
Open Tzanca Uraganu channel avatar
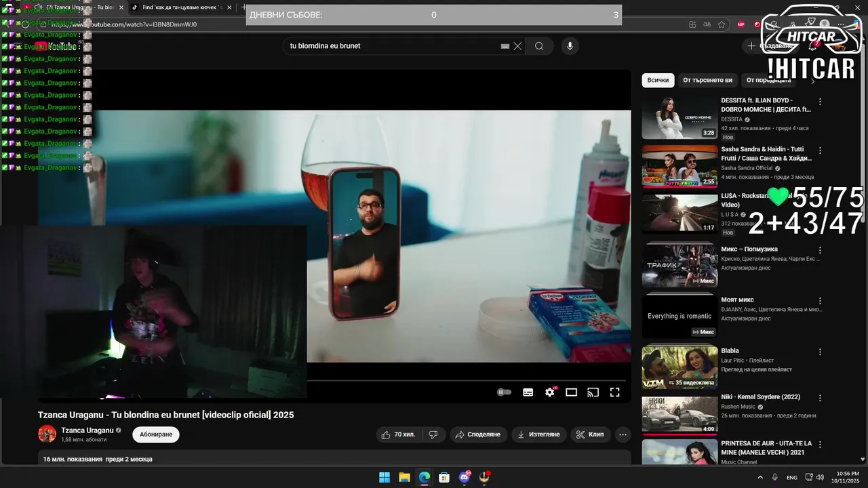pos(47,434)
